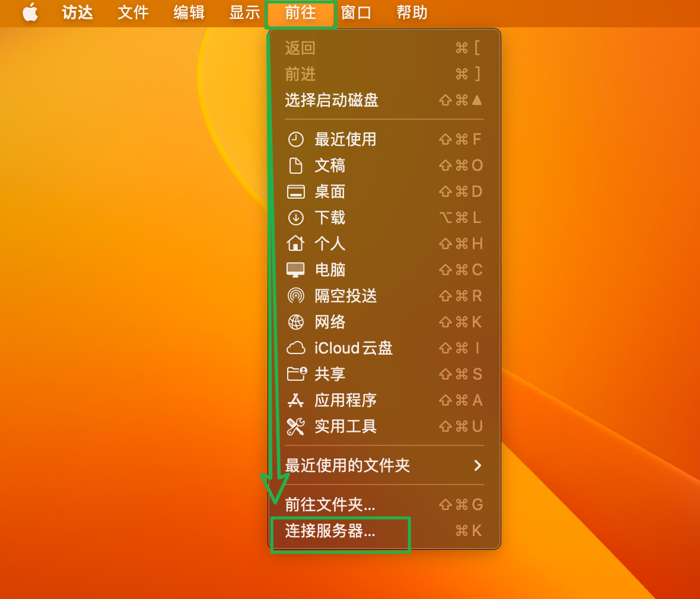Click the download arrow icon beside 下载
Image resolution: width=700 pixels, height=599 pixels.
295,218
